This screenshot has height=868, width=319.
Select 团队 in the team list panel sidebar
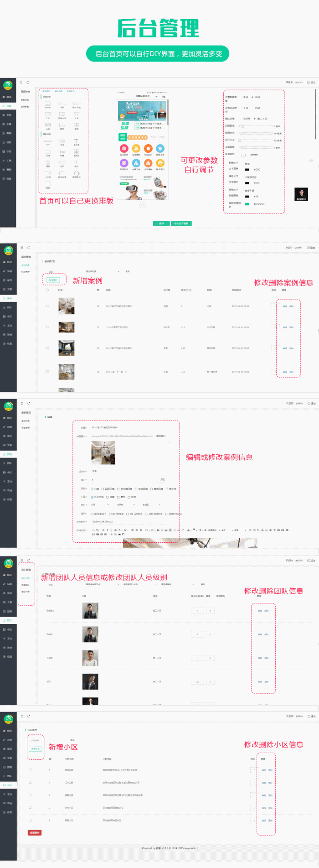9,620
